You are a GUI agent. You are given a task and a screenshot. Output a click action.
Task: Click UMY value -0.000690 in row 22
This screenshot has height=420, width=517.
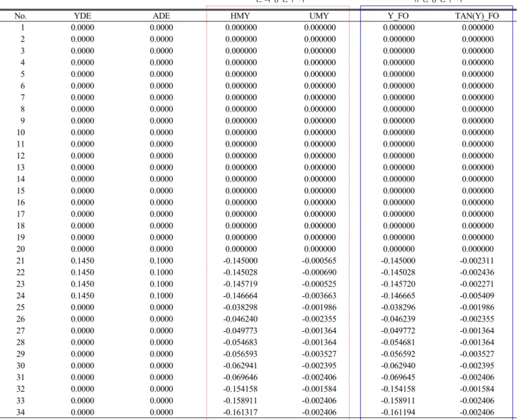coord(319,272)
